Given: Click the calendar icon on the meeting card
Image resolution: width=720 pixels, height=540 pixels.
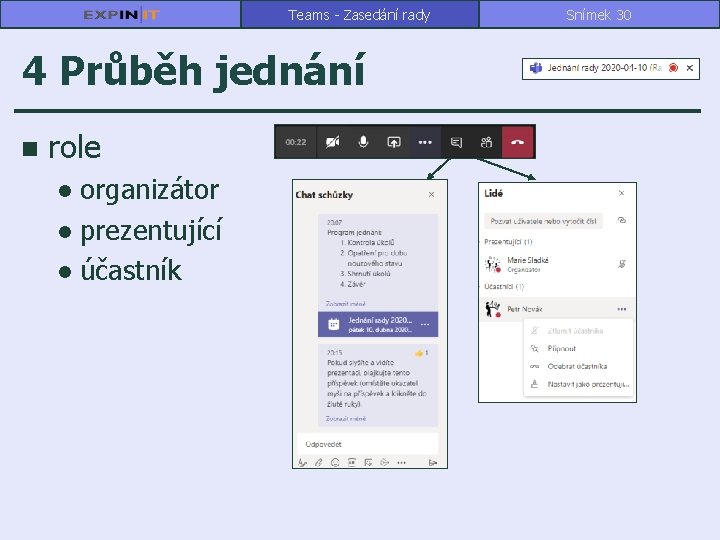Looking at the screenshot, I should (x=334, y=325).
